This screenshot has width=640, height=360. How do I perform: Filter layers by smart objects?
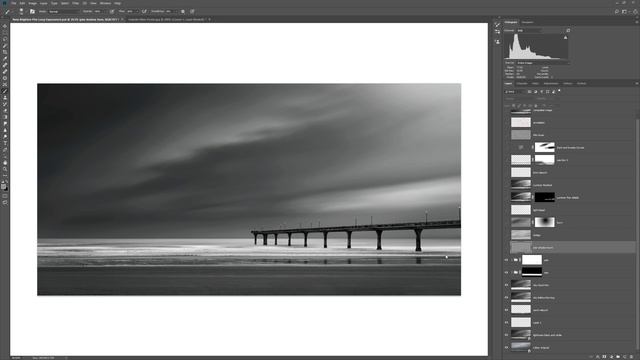[554, 92]
